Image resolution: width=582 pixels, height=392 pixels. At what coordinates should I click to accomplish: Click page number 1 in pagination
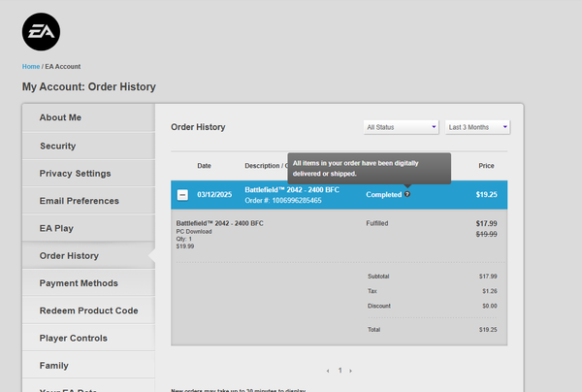[339, 371]
